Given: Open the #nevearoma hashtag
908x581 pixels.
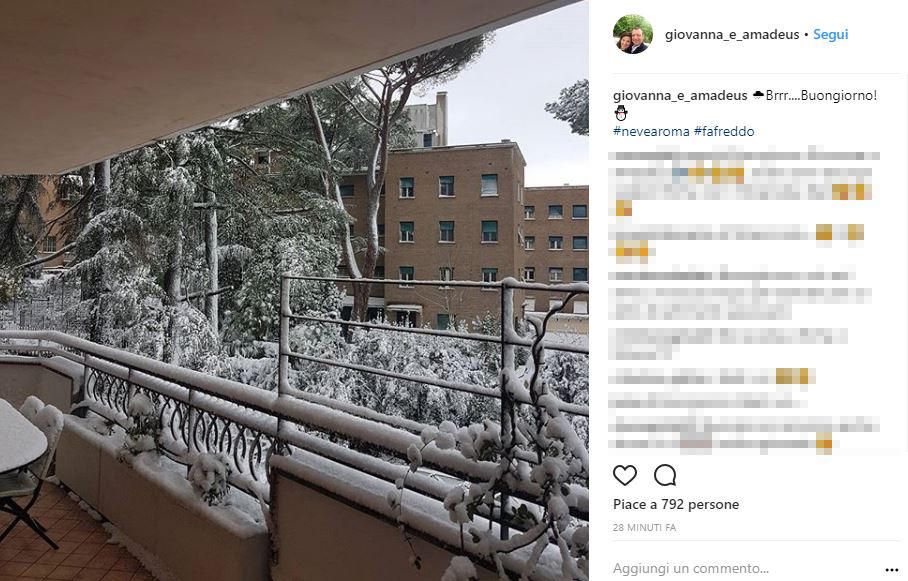Looking at the screenshot, I should point(651,131).
